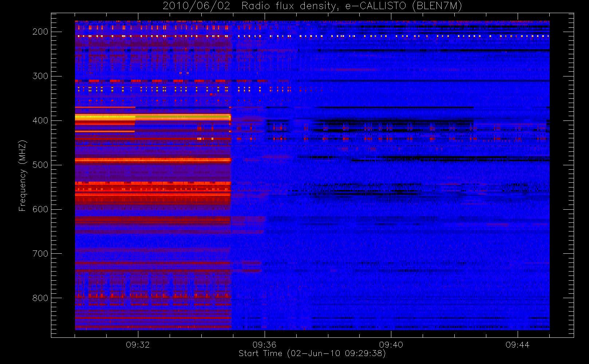Click the 09:36 time tick label
The image size is (589, 364).
pos(264,345)
